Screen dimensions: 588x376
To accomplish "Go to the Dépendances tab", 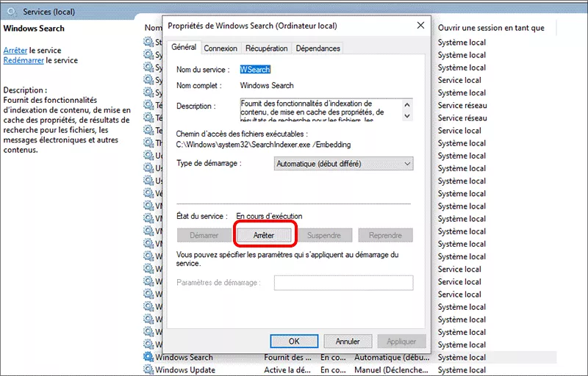I will pos(318,48).
